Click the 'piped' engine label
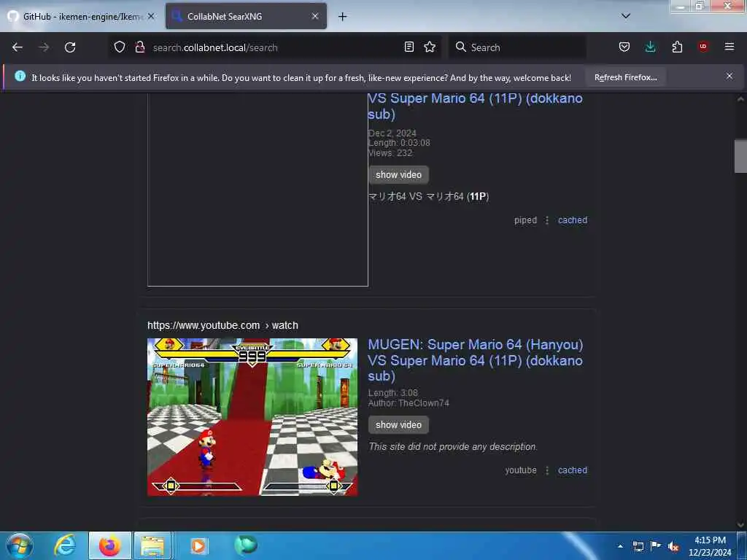 525,220
